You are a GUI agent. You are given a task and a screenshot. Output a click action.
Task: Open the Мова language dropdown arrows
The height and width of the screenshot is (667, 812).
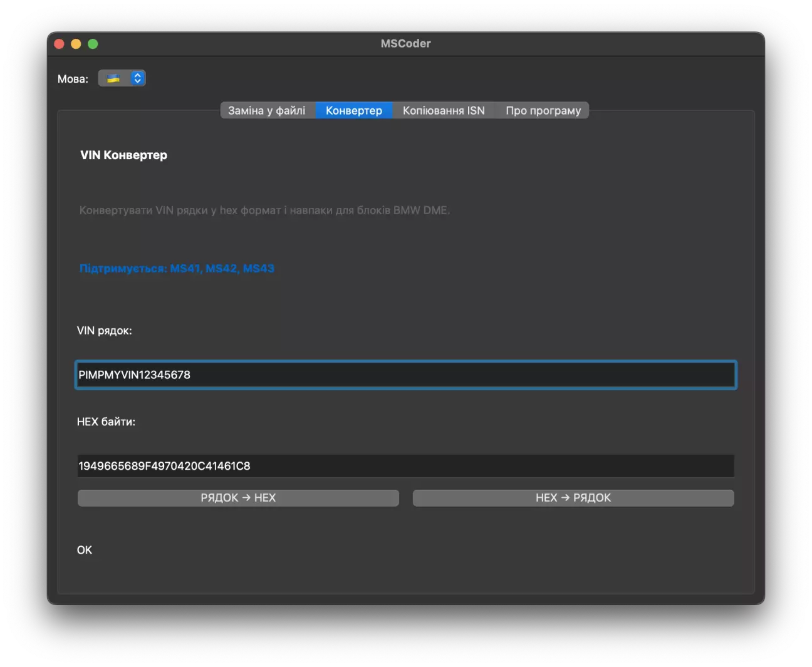[x=137, y=78]
